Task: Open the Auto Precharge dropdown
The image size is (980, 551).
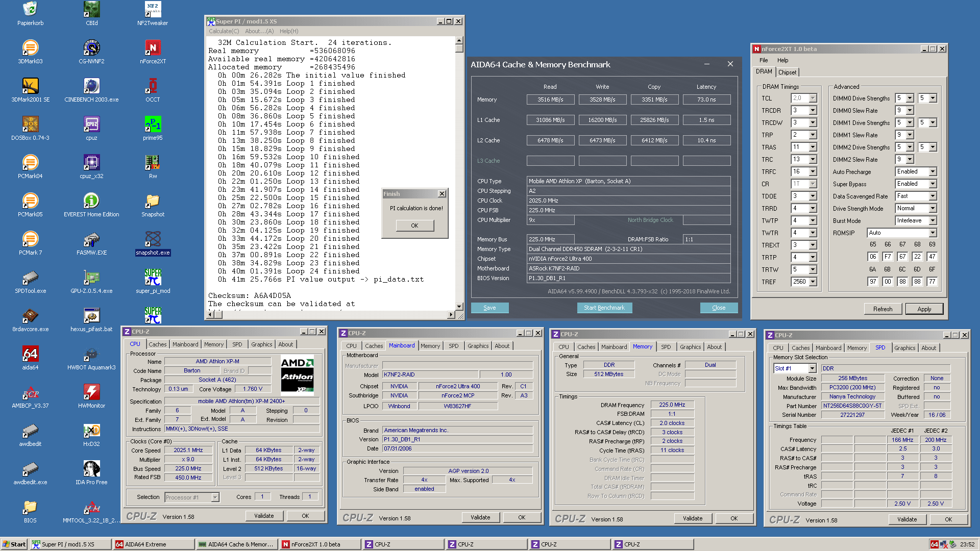Action: point(932,172)
